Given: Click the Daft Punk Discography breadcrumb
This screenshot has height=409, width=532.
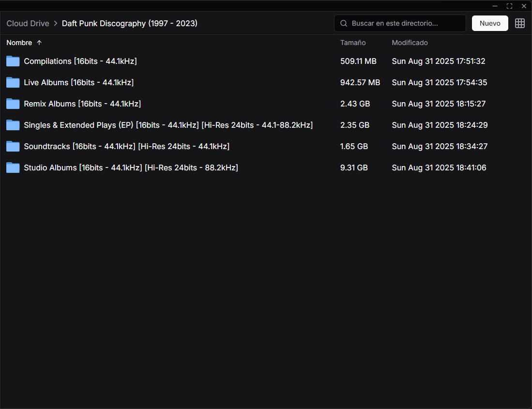Looking at the screenshot, I should point(130,23).
